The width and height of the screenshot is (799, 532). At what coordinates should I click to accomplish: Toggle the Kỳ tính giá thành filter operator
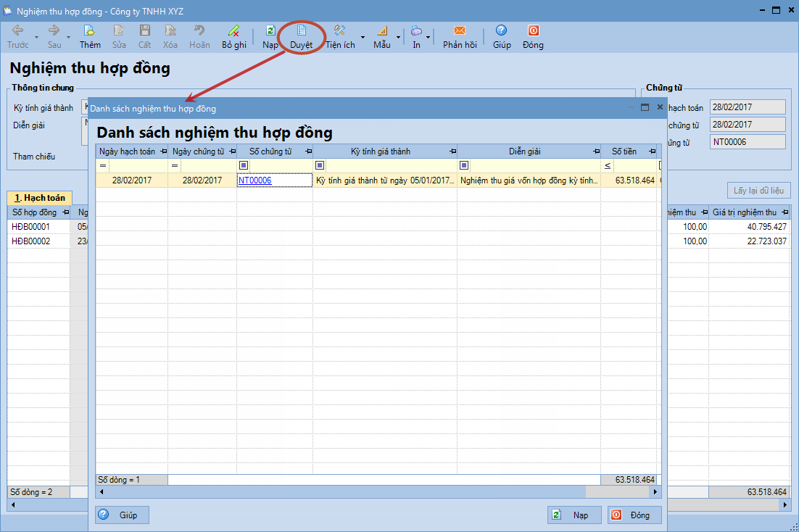click(320, 165)
